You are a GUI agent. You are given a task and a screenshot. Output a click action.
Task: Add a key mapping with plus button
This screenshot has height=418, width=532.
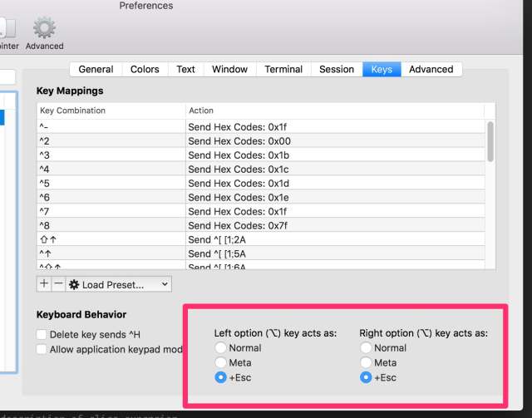pos(44,284)
